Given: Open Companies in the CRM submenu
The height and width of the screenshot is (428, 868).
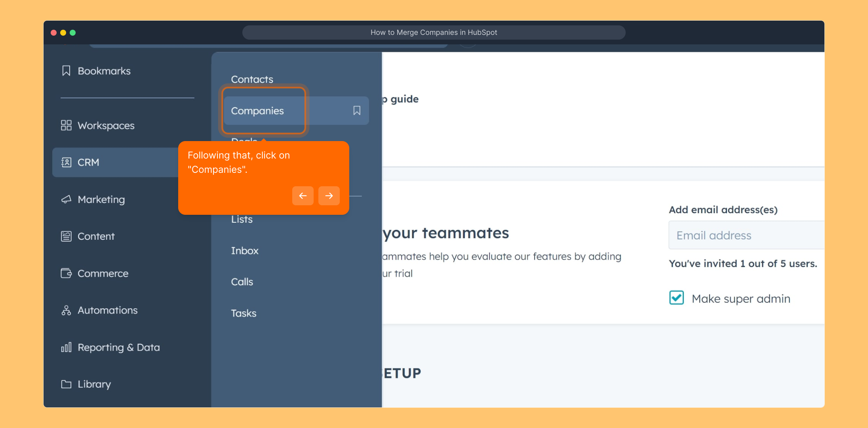Looking at the screenshot, I should coord(257,111).
